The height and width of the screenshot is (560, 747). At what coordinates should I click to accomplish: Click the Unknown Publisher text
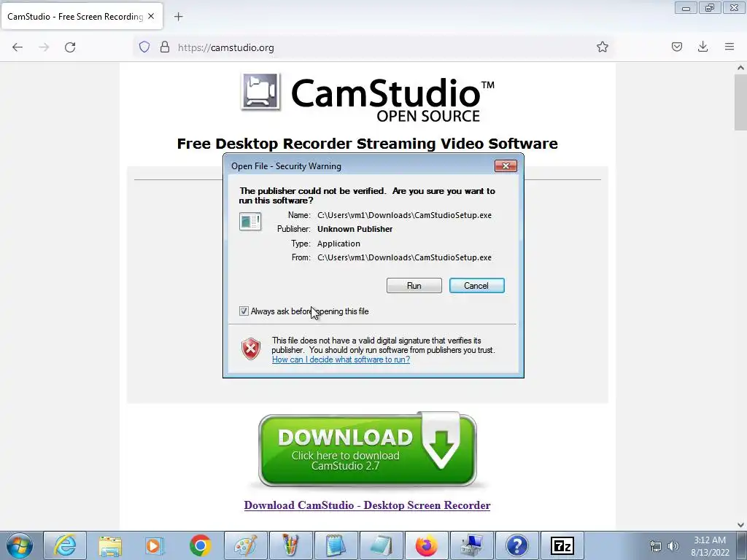point(355,229)
